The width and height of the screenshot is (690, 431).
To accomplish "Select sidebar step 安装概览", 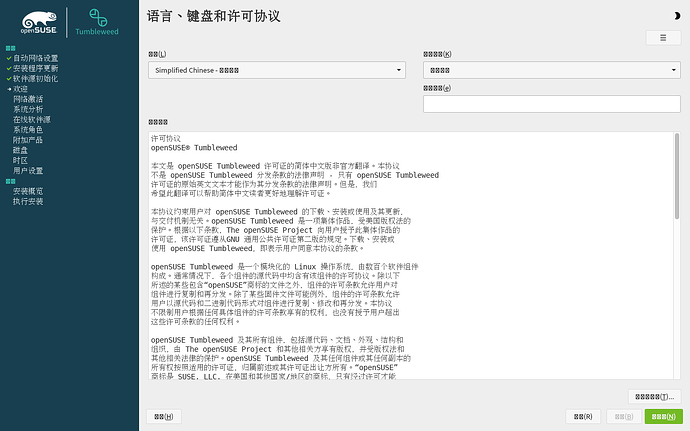I will point(28,191).
